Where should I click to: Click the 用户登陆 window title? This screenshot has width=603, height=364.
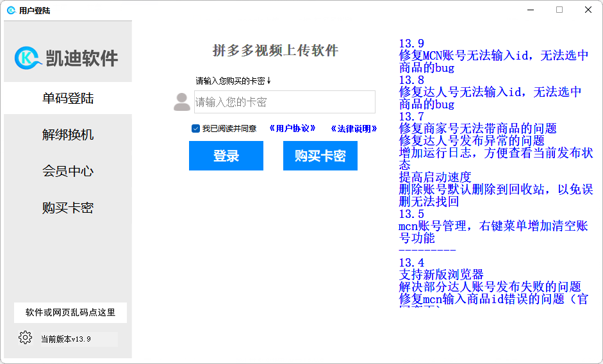click(x=35, y=11)
